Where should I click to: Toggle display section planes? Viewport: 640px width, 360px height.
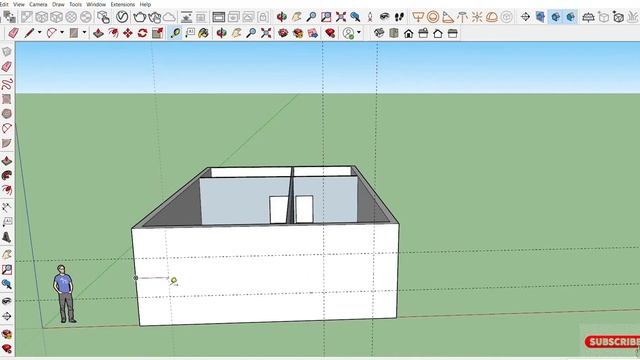click(x=540, y=17)
